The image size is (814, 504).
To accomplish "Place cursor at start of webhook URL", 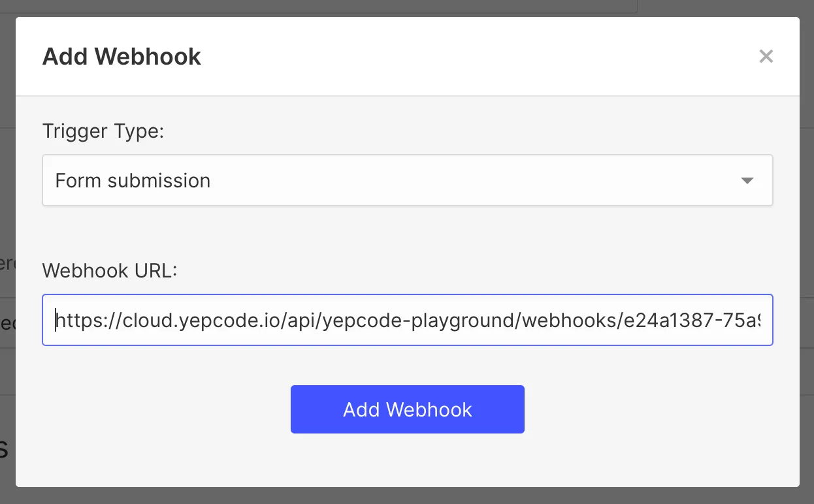I will tap(56, 320).
